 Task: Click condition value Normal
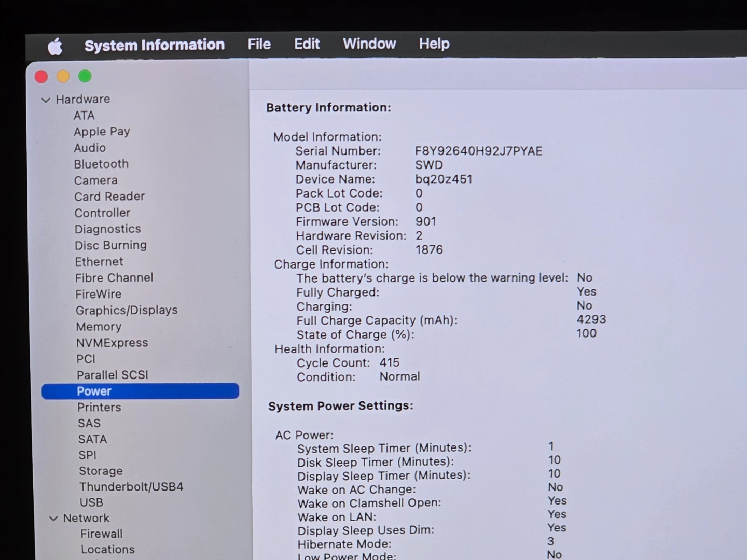(399, 376)
